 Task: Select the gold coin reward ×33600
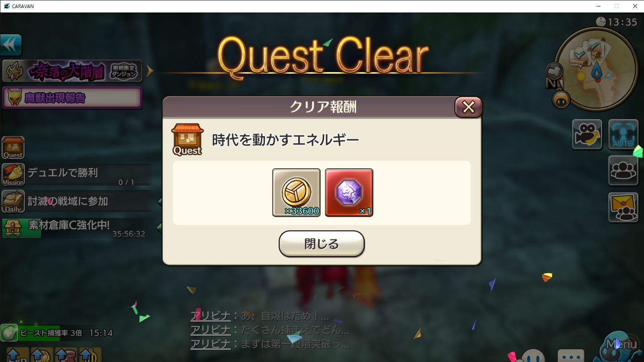296,192
